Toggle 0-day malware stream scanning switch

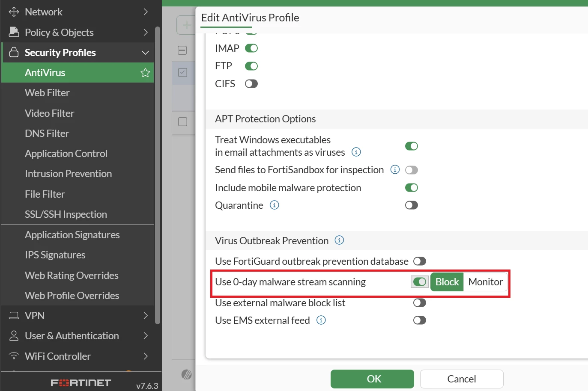click(420, 282)
